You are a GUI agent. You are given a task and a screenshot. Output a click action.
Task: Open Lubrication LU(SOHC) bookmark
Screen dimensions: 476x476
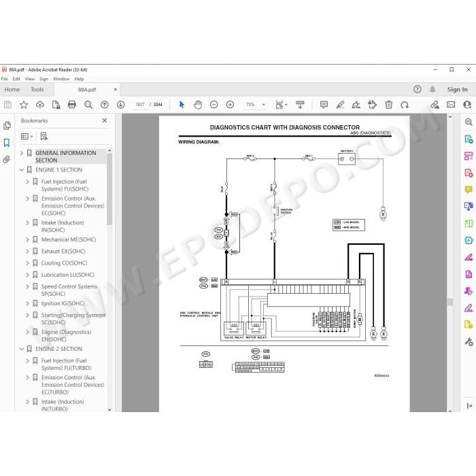click(68, 275)
